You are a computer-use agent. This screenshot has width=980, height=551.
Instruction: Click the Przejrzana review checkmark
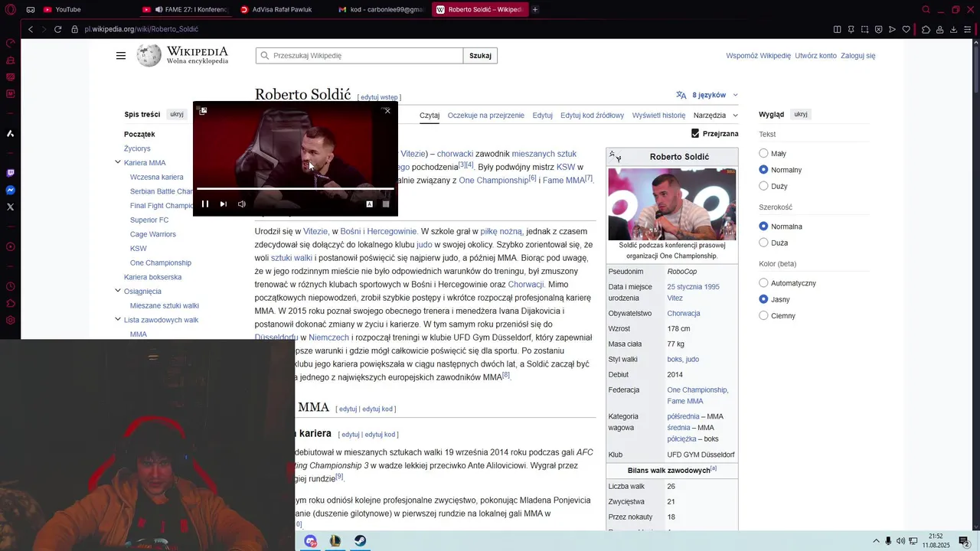pyautogui.click(x=695, y=133)
